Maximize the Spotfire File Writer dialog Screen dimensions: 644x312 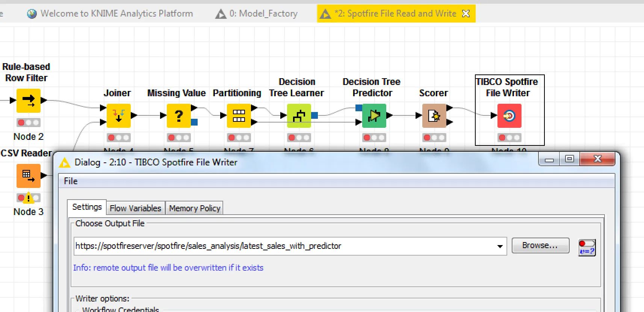570,159
